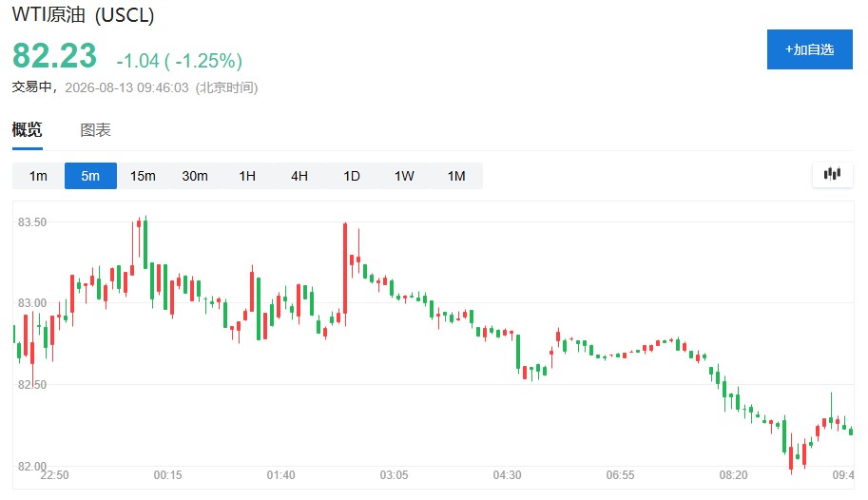Switch chart to 30m interval

pyautogui.click(x=195, y=176)
